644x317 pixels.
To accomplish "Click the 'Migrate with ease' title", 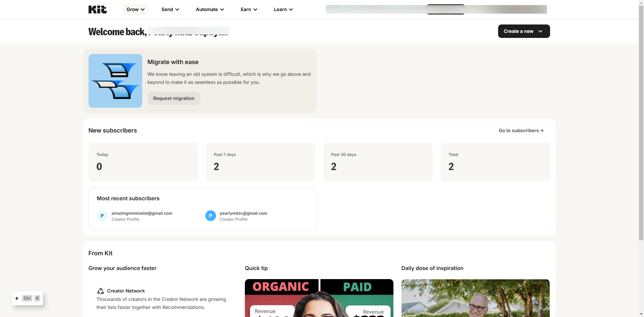I will (x=173, y=62).
